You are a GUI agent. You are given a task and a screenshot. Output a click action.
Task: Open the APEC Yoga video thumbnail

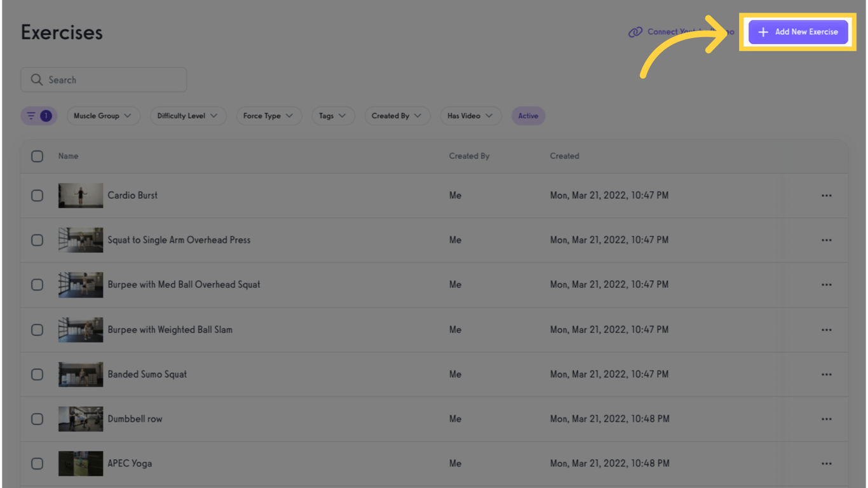point(81,464)
